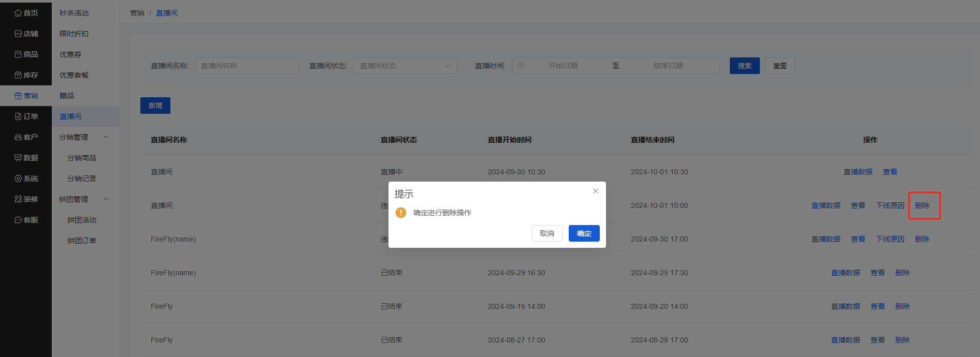
Task: Cancel deletion with 取消 button
Action: (x=547, y=233)
